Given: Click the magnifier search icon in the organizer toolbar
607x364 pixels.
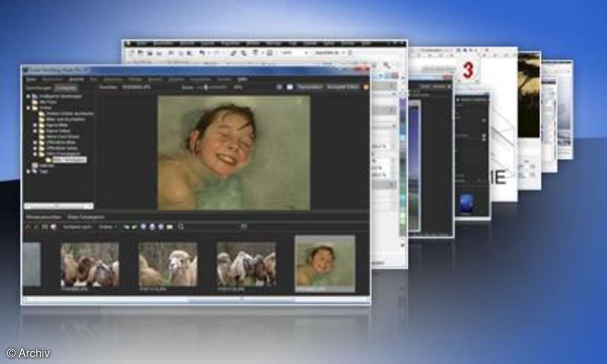Looking at the screenshot, I should pyautogui.click(x=181, y=227).
